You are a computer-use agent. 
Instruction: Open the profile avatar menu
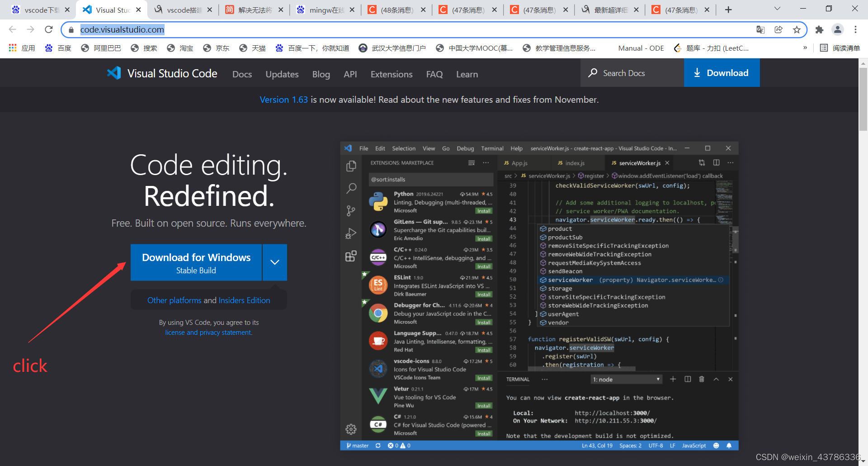(838, 29)
